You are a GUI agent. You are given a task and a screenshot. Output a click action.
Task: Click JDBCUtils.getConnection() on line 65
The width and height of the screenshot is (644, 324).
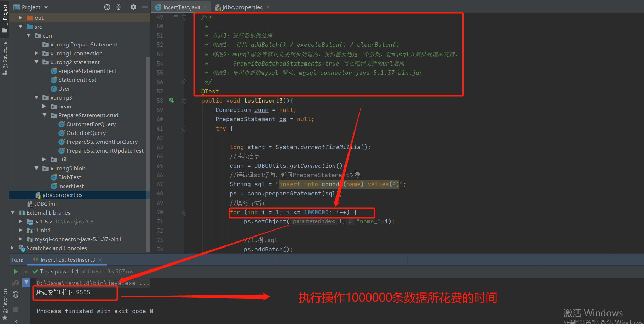298,166
